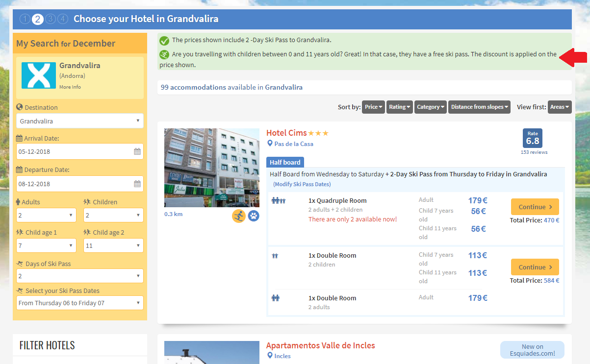Click step 4 circle in booking header
This screenshot has width=590, height=364.
(62, 19)
